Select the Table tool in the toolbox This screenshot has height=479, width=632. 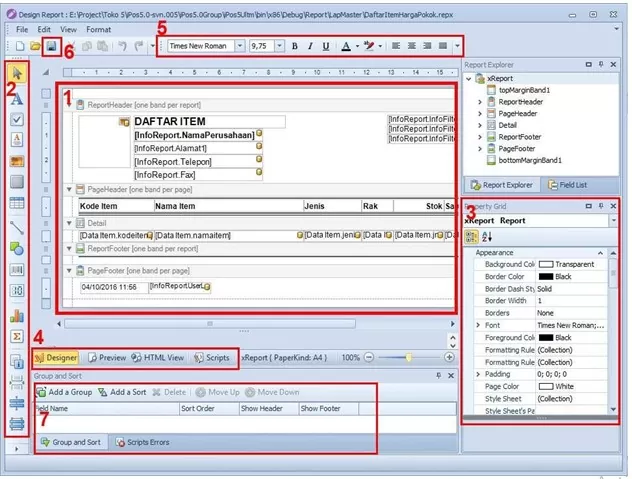tap(17, 204)
